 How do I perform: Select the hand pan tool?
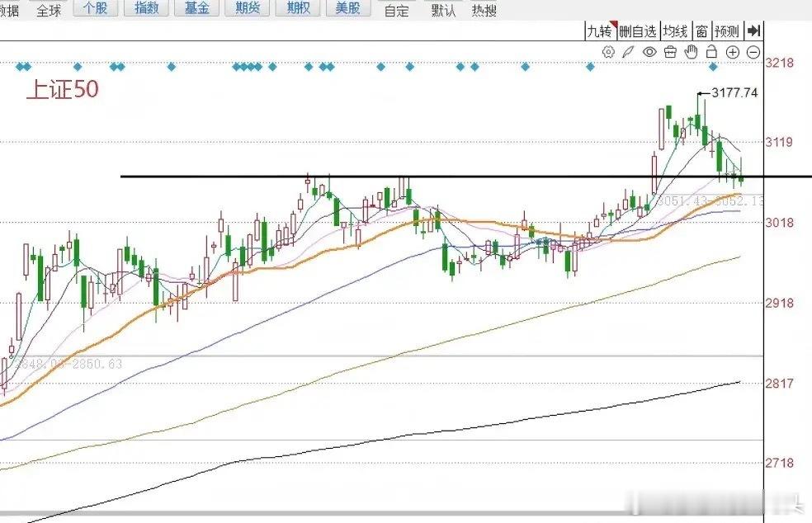tap(691, 52)
